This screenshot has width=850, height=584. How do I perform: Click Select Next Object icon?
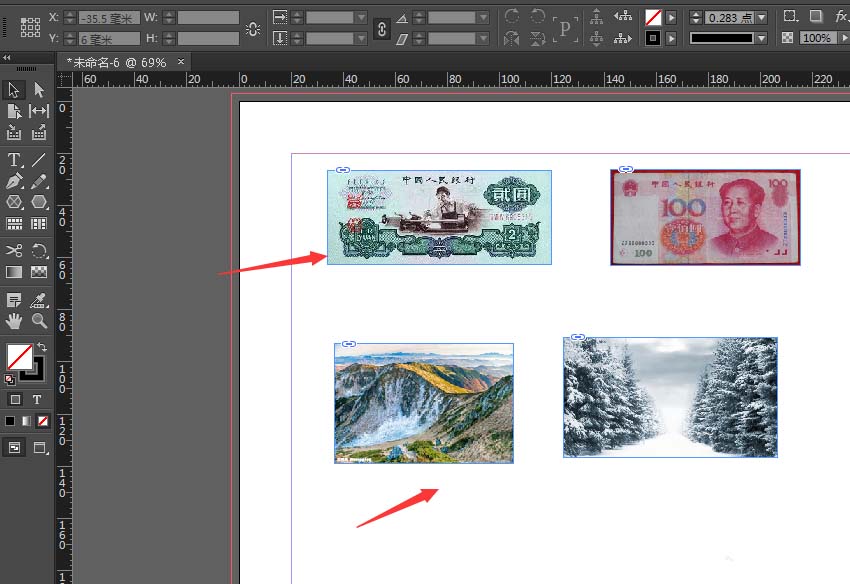(623, 38)
